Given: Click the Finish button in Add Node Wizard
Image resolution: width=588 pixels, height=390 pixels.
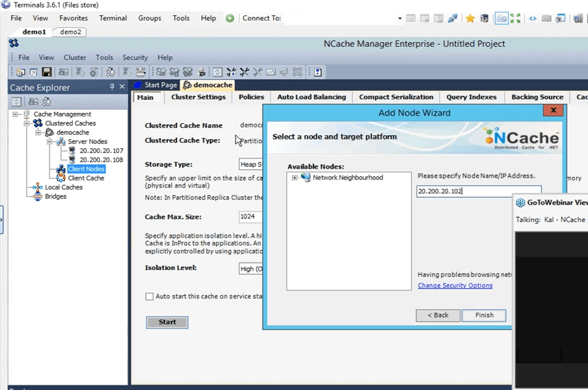Looking at the screenshot, I should point(484,316).
